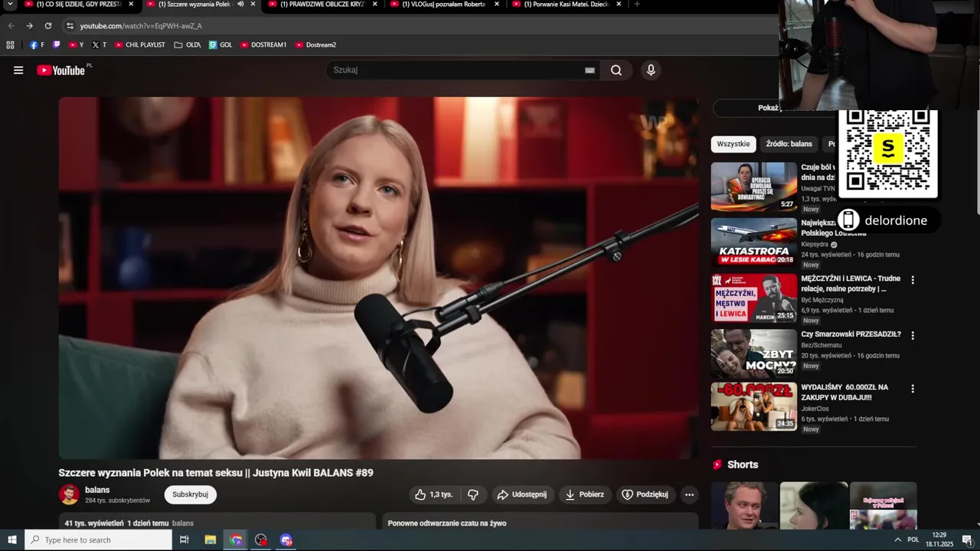This screenshot has width=980, height=551.
Task: Switch to 'PRAWDZIWE OBLICZE KRYZ' tab
Action: point(322,4)
